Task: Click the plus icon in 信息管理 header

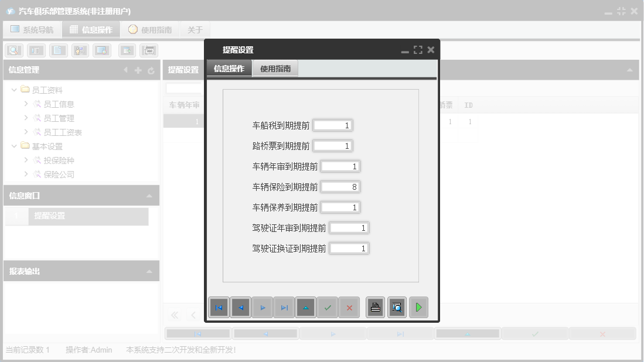Action: coord(138,71)
